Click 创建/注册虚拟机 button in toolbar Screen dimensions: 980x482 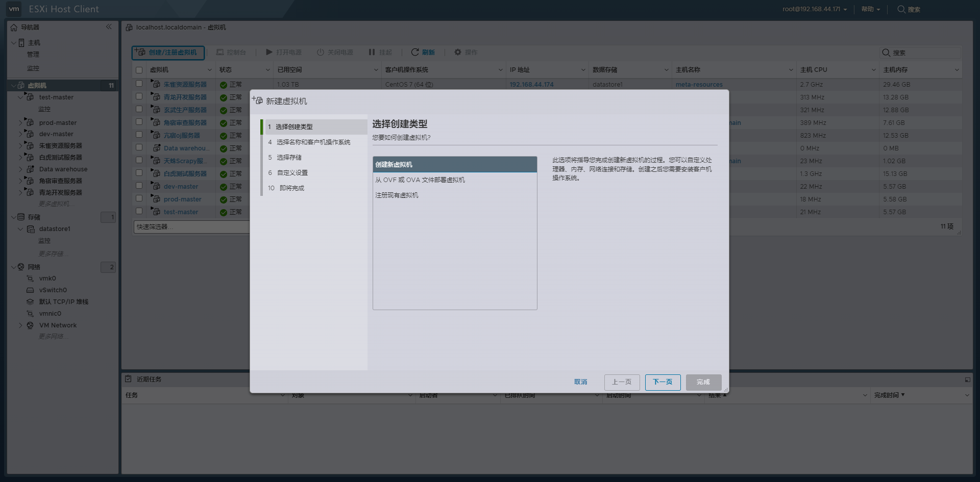tap(168, 53)
